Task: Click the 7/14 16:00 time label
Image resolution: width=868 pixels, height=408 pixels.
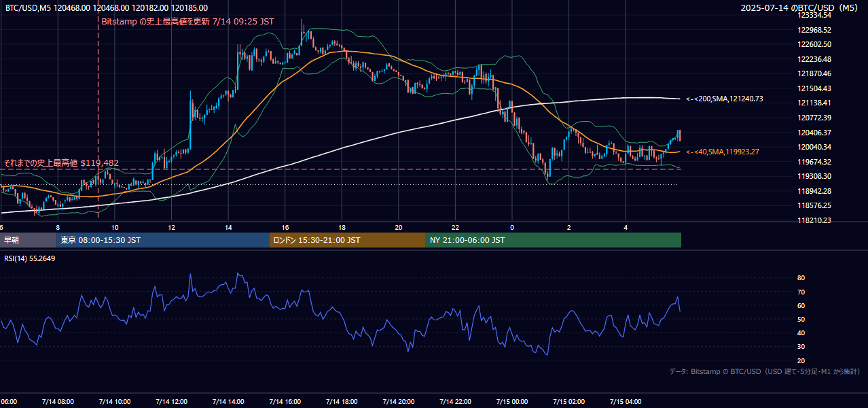Action: click(285, 402)
